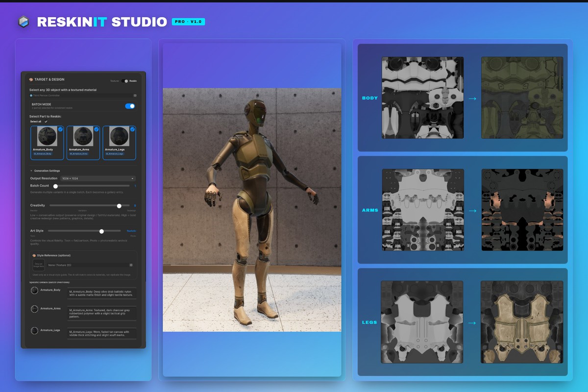Screen dimensions: 588x392
Task: Click the 'ARMS' label in results panel
Action: (x=370, y=210)
